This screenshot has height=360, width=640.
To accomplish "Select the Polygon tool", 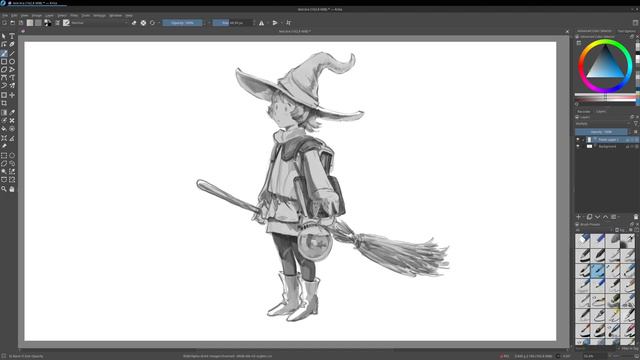I will pos(4,70).
